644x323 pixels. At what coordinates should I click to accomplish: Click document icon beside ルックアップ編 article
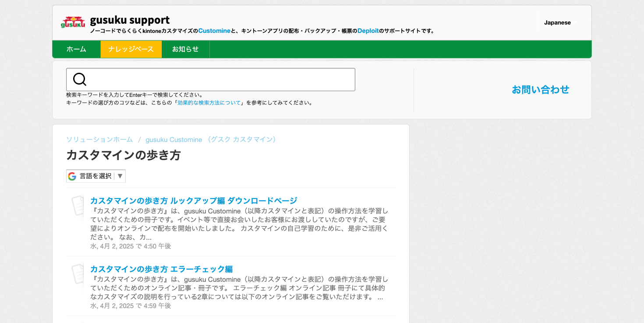[x=78, y=206]
